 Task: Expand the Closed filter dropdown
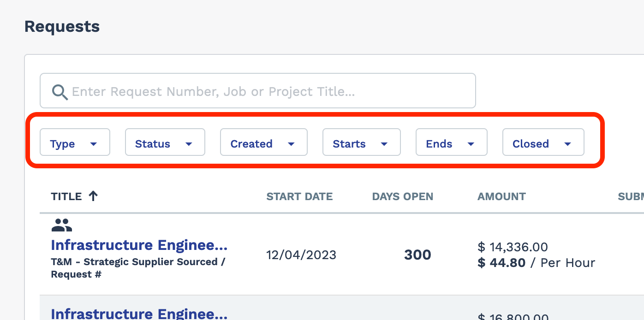[543, 144]
